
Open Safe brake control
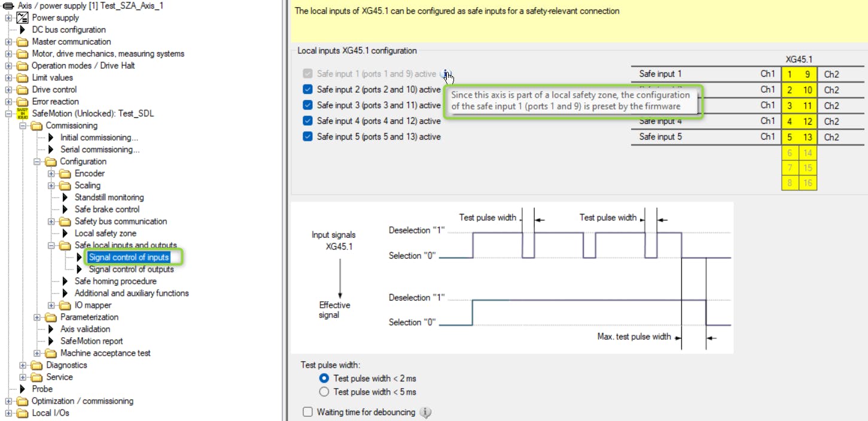107,209
